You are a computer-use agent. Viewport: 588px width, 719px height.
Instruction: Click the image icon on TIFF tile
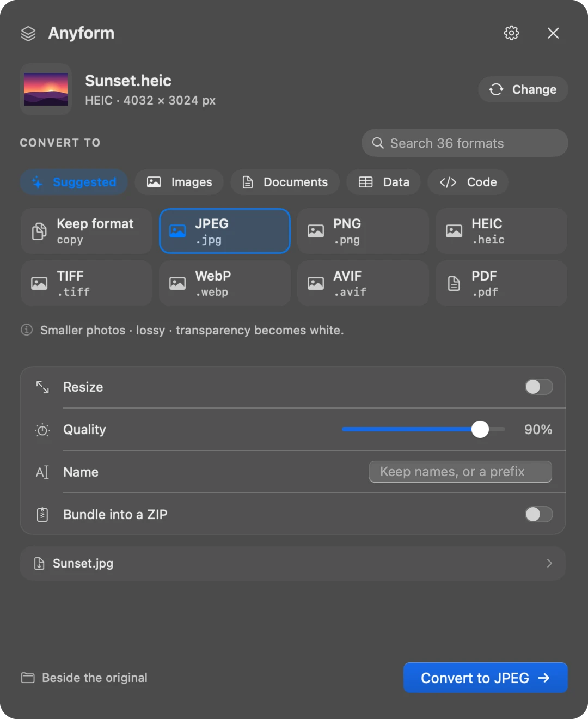39,283
